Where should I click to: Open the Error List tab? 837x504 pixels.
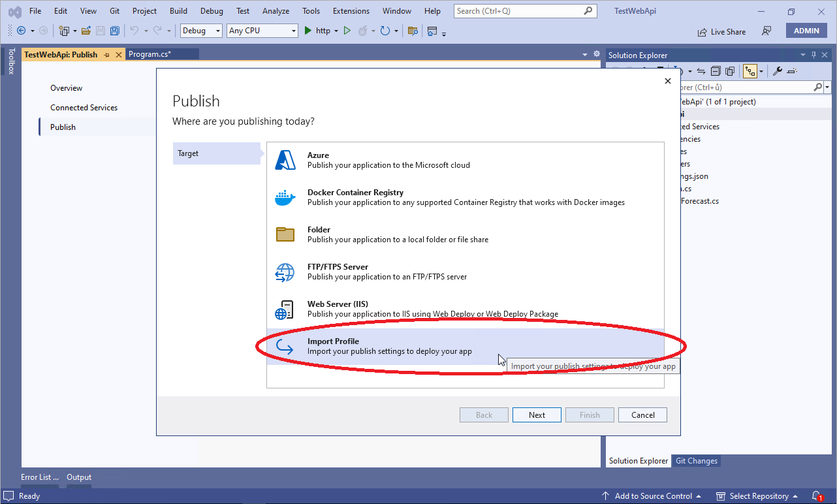tap(39, 477)
